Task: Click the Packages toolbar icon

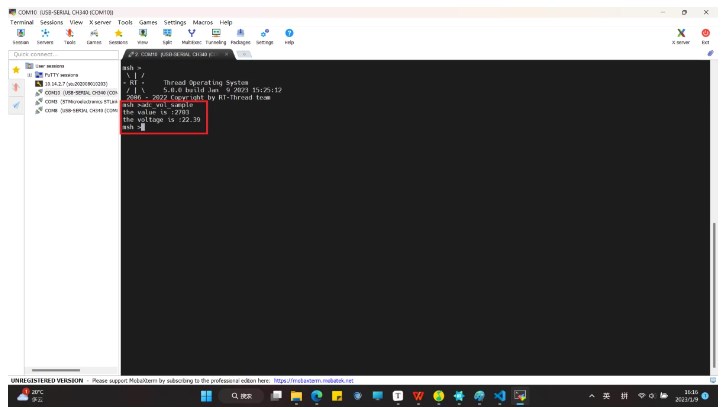Action: point(240,36)
